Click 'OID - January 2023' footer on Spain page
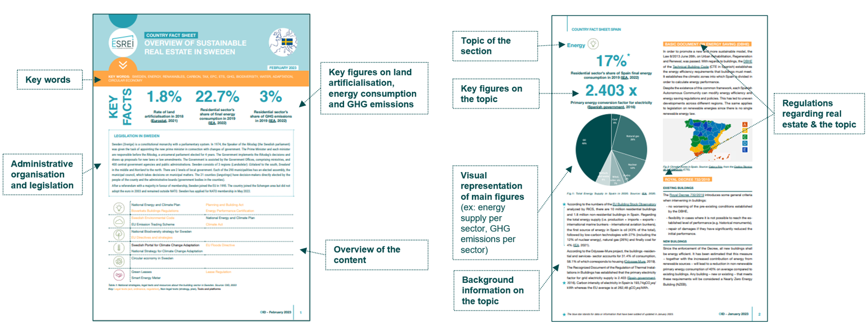This screenshot has height=327, width=868. coord(734,314)
